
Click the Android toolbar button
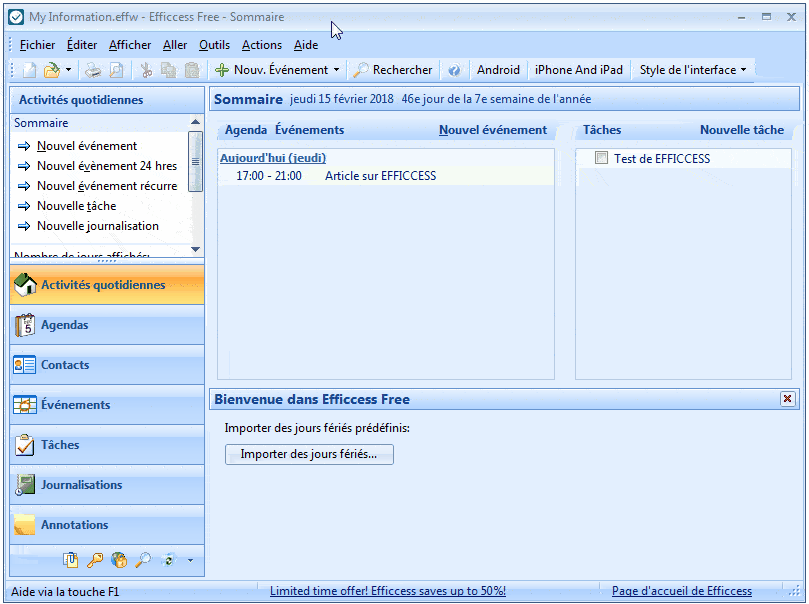tap(498, 70)
